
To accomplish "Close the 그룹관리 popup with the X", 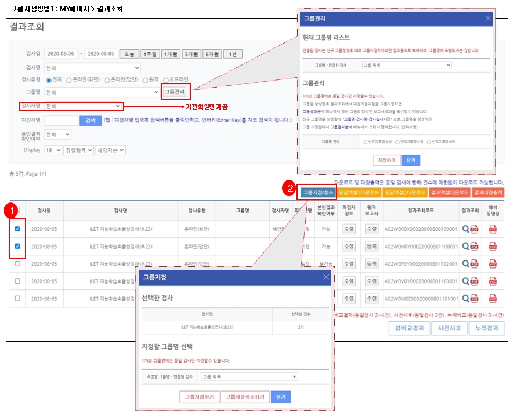I will click(488, 18).
